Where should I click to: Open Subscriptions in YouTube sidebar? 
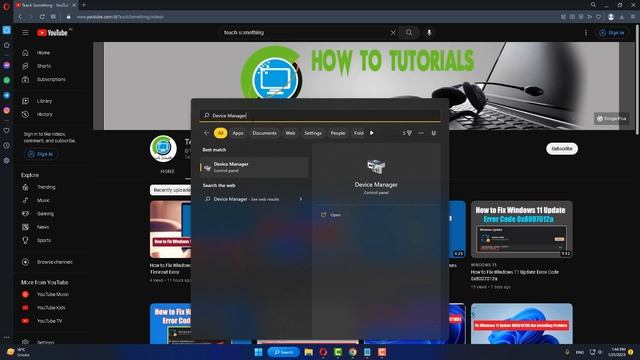coord(51,80)
